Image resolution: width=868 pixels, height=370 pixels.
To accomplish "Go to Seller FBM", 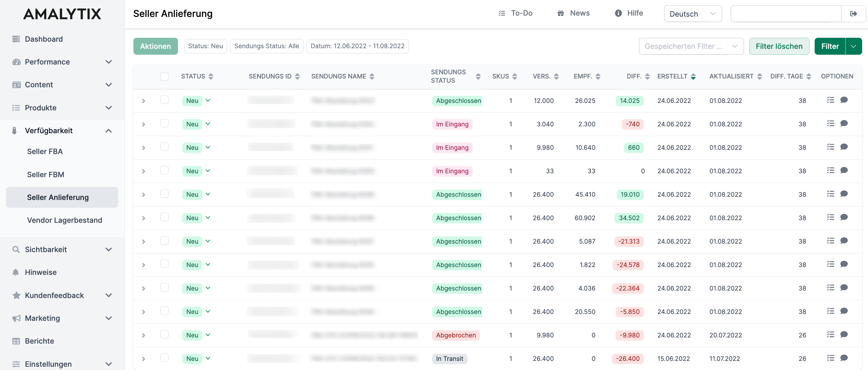I will (46, 174).
